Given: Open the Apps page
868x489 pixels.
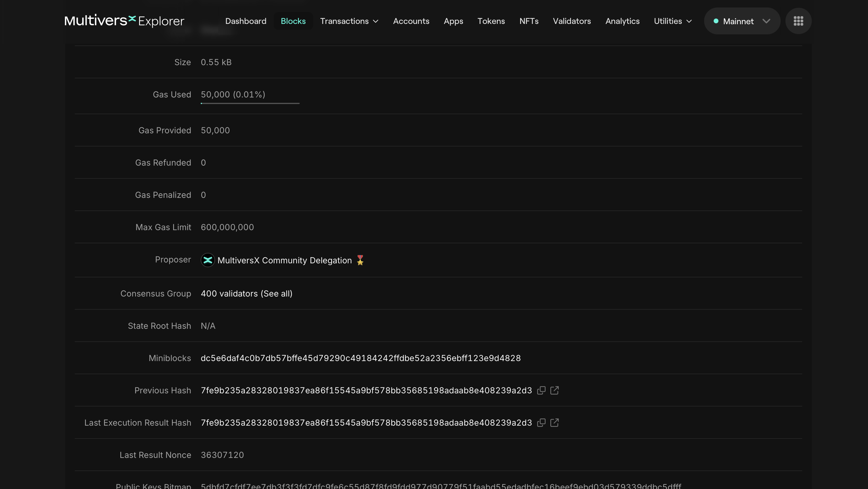Looking at the screenshot, I should tap(453, 21).
